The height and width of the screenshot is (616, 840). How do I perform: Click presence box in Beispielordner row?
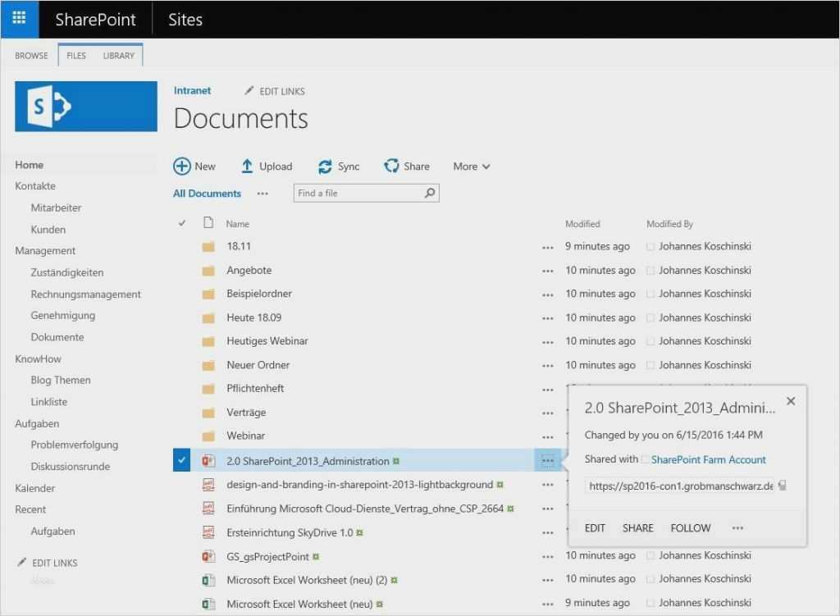(650, 294)
